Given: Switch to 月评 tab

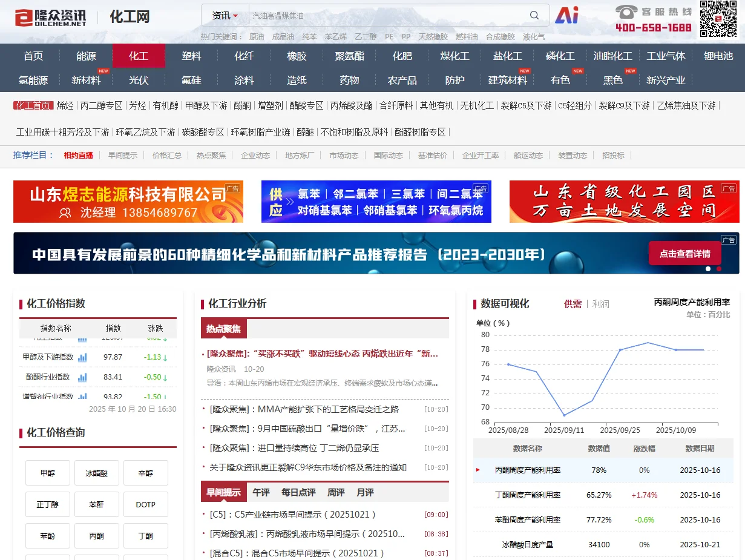Looking at the screenshot, I should pos(365,492).
